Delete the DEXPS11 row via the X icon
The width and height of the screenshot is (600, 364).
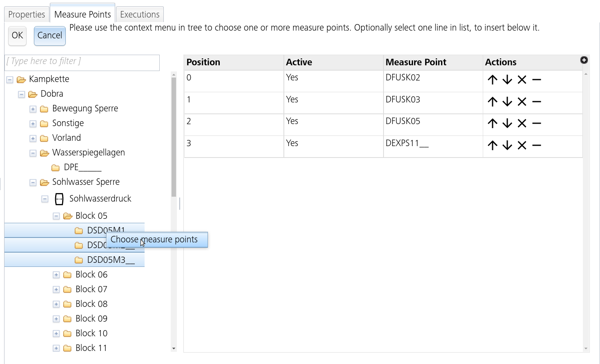click(x=522, y=145)
